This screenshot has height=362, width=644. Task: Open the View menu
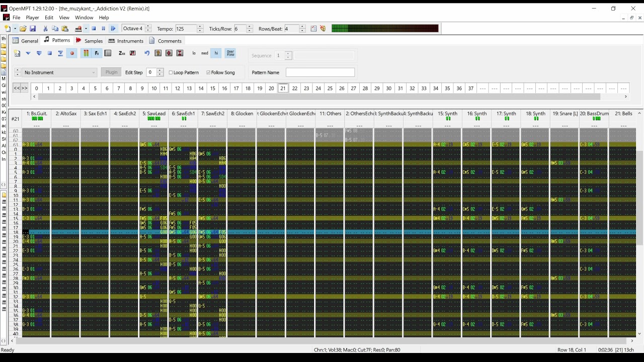[64, 18]
